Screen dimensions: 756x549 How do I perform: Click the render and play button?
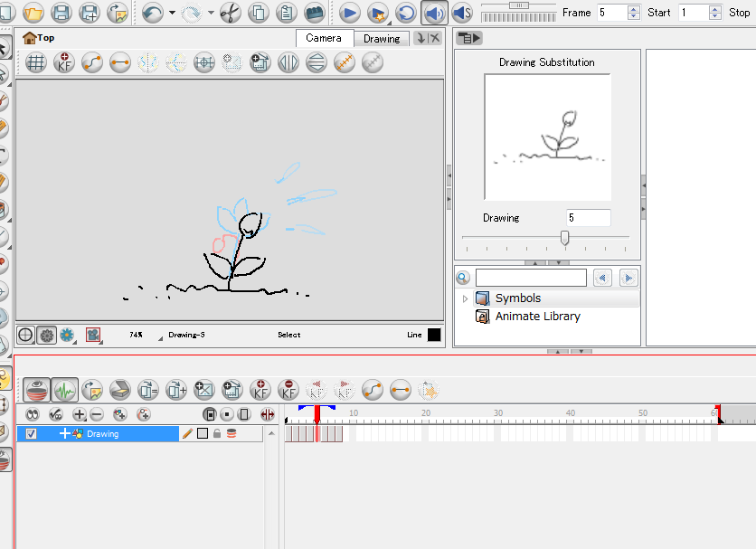(378, 13)
